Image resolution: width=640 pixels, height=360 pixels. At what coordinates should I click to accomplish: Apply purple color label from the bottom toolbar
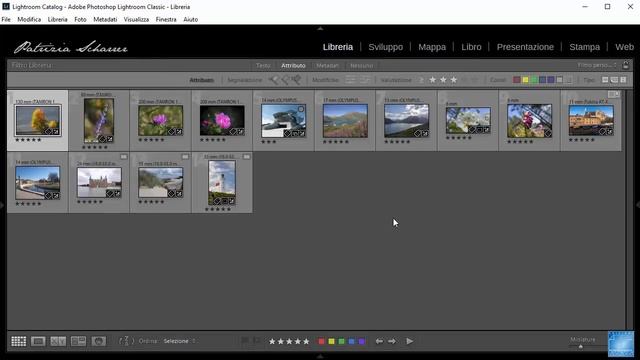(x=362, y=341)
